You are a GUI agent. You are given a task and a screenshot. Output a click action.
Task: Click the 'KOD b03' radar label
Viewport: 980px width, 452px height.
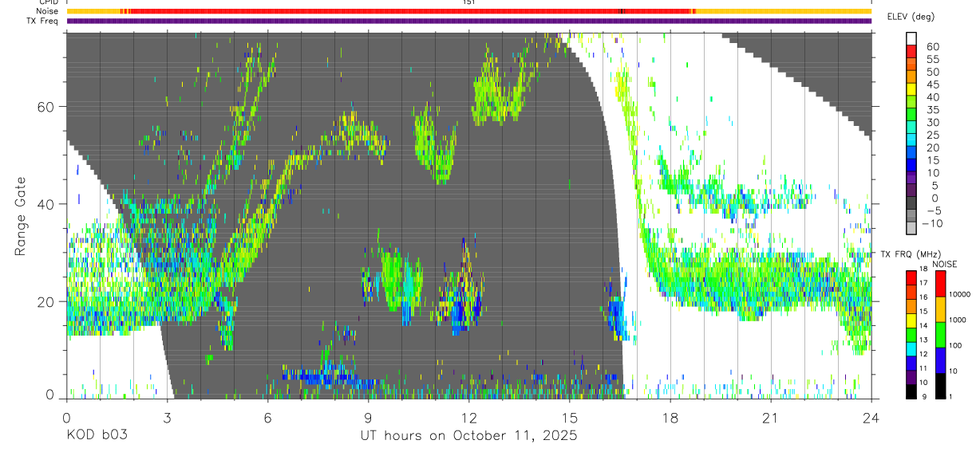click(96, 436)
